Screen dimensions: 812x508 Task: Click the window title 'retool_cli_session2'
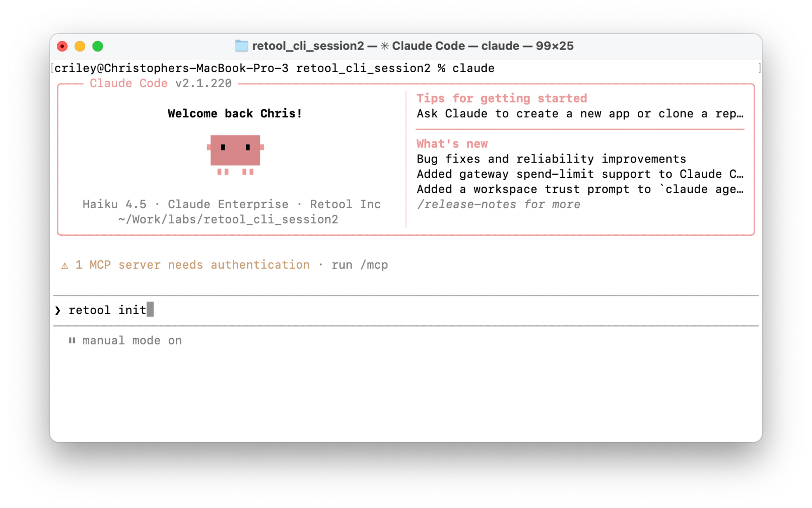click(308, 46)
